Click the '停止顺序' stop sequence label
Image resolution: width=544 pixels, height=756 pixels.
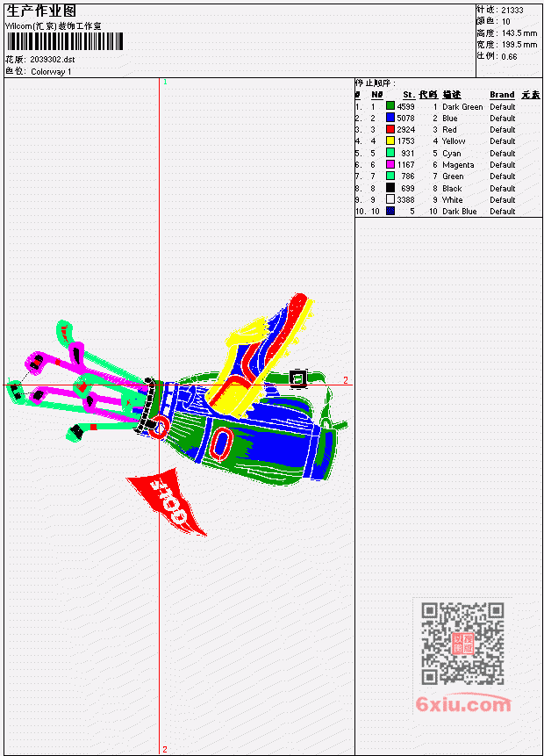376,83
